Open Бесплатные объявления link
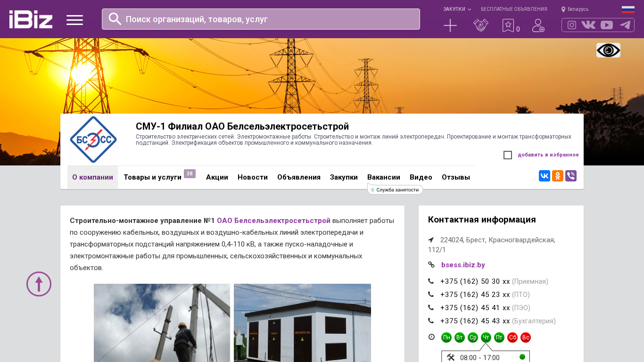Screen dimensions: 644x362 pos(514,9)
